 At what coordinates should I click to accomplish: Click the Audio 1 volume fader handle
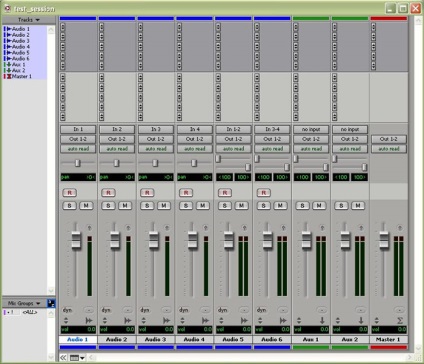coord(76,240)
